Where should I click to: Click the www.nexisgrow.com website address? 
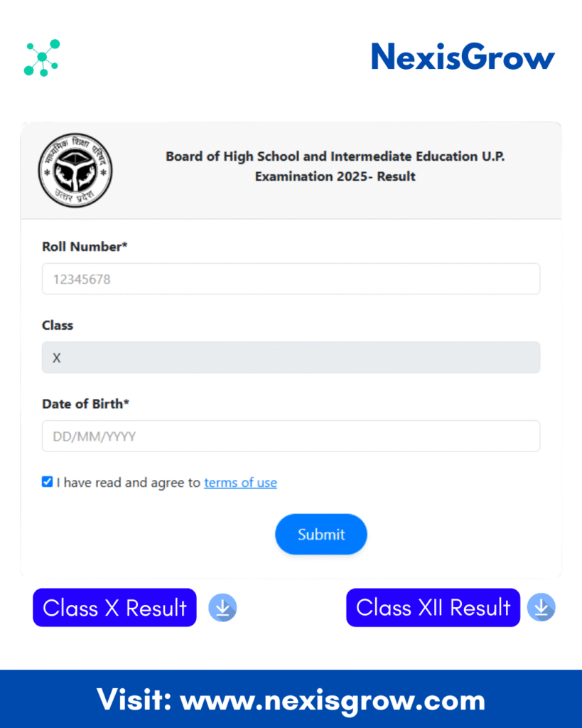pos(333,700)
